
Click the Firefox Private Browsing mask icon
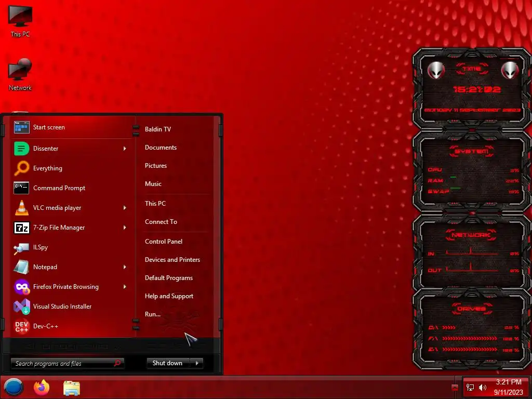(22, 287)
